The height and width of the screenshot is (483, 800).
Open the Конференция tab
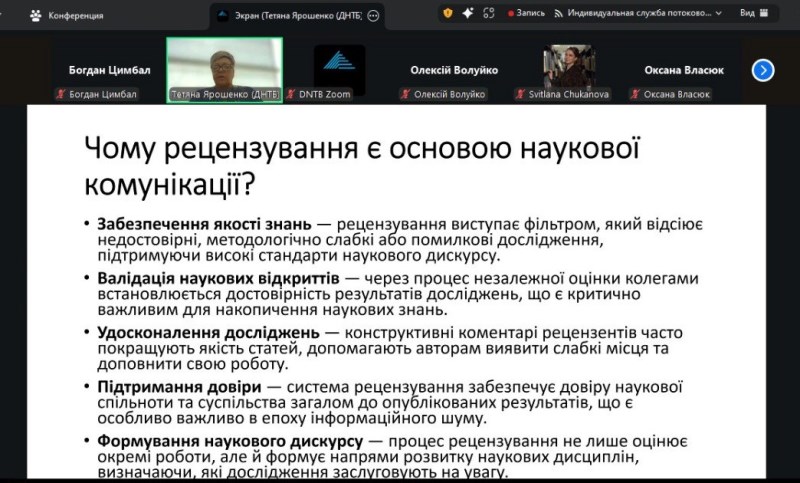[x=68, y=15]
